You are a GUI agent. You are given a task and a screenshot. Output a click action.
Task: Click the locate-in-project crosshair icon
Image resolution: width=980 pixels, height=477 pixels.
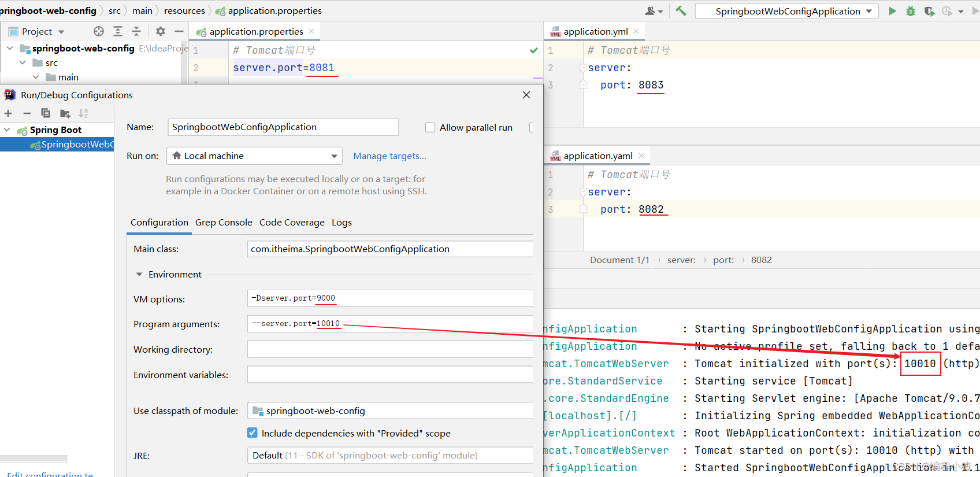coord(99,31)
